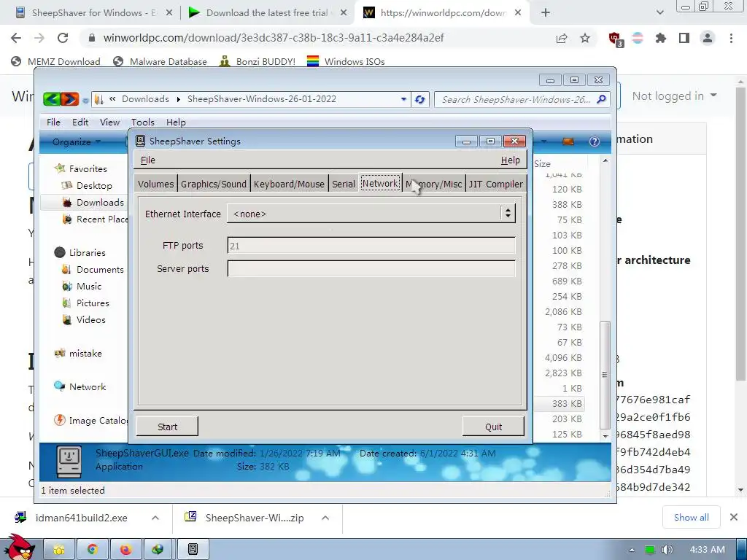Viewport: 747px width, 560px height.
Task: Start the SheepShaver emulator
Action: pyautogui.click(x=167, y=427)
